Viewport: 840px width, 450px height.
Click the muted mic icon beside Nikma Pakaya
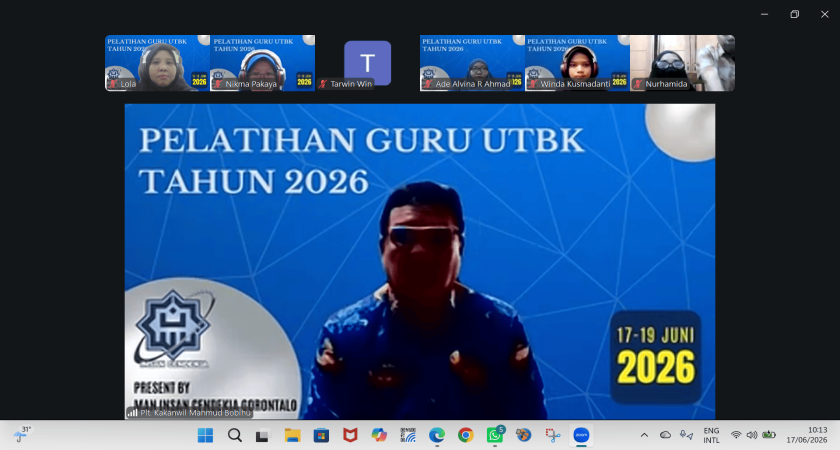pyautogui.click(x=218, y=84)
